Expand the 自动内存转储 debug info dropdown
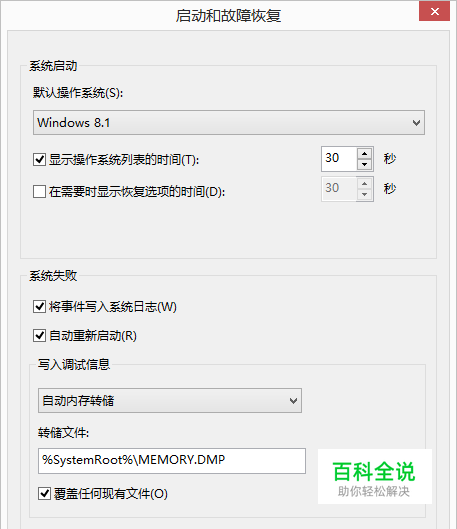Viewport: 457px width, 529px height. pos(170,400)
